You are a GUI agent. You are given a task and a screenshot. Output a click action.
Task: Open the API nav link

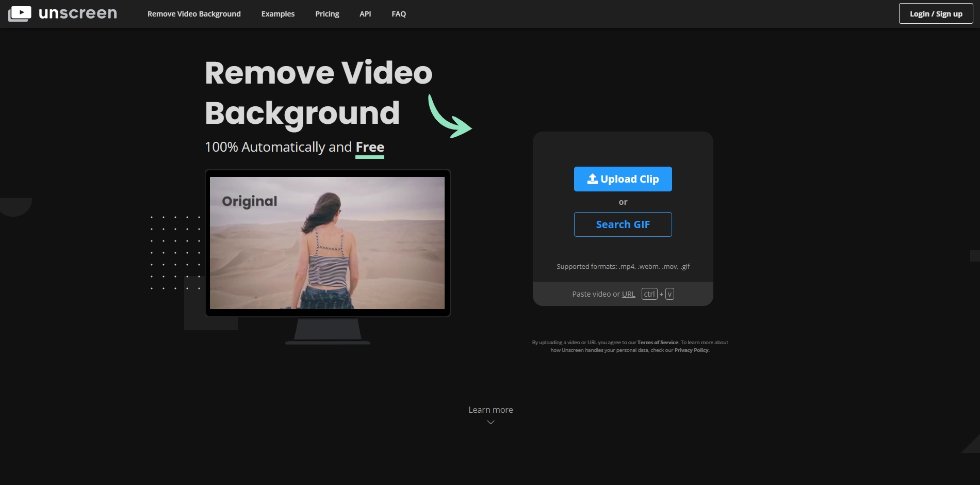point(365,14)
